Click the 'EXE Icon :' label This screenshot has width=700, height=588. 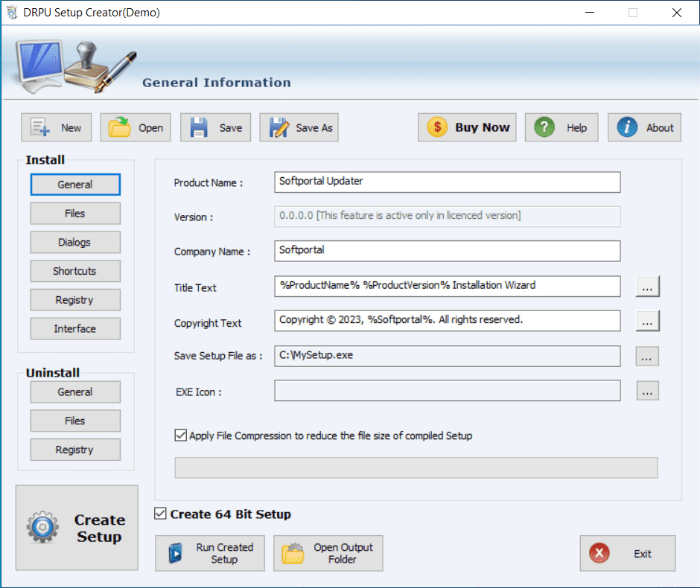click(198, 392)
